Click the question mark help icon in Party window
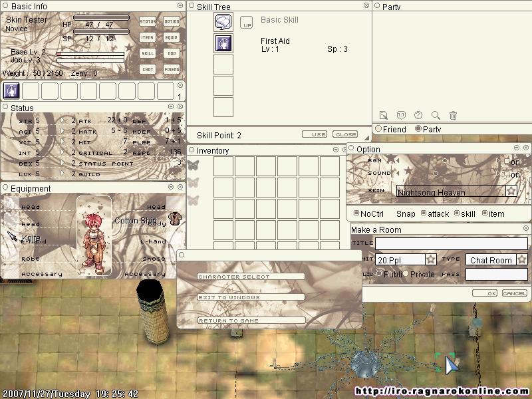This screenshot has height=399, width=532. click(x=418, y=115)
